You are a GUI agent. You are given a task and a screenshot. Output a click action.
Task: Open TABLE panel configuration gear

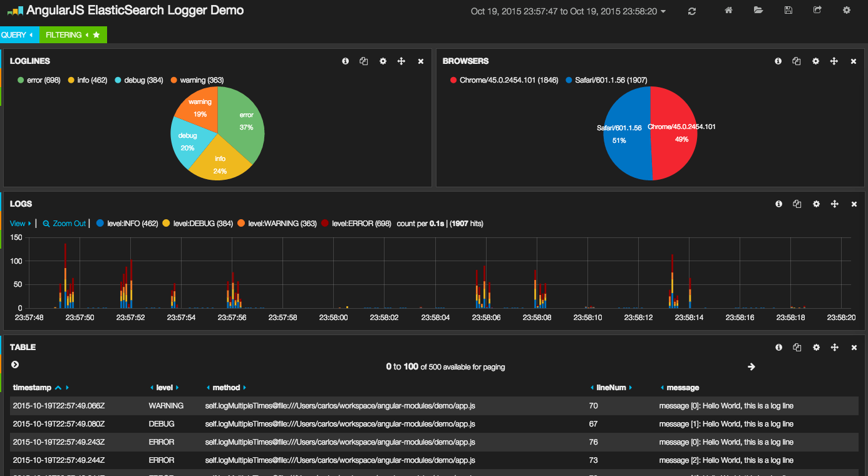click(x=816, y=348)
